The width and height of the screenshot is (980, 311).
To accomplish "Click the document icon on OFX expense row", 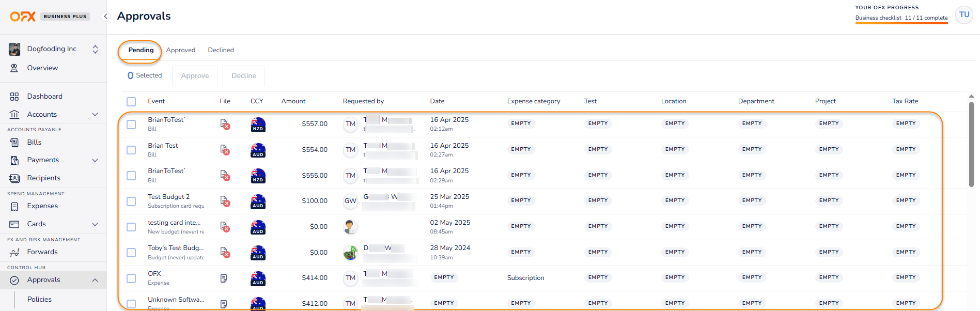I will click(224, 278).
